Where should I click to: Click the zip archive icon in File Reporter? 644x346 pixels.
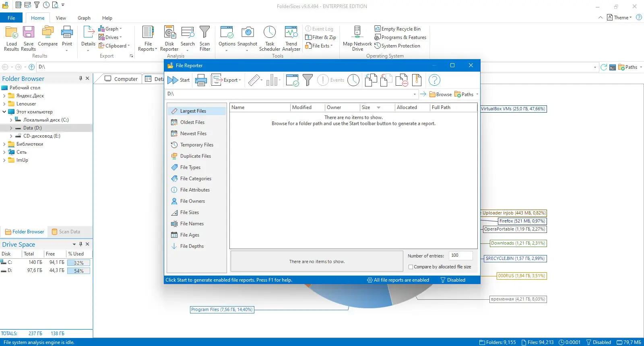[x=417, y=80]
